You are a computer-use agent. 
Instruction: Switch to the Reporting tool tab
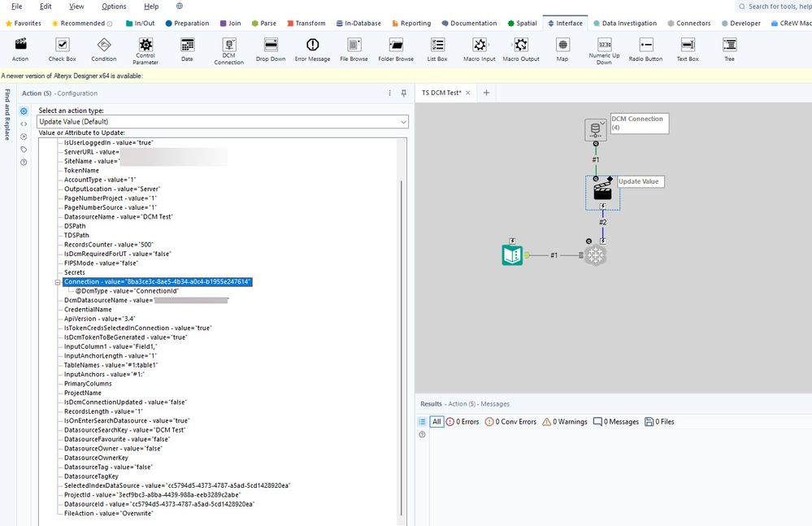[x=412, y=24]
